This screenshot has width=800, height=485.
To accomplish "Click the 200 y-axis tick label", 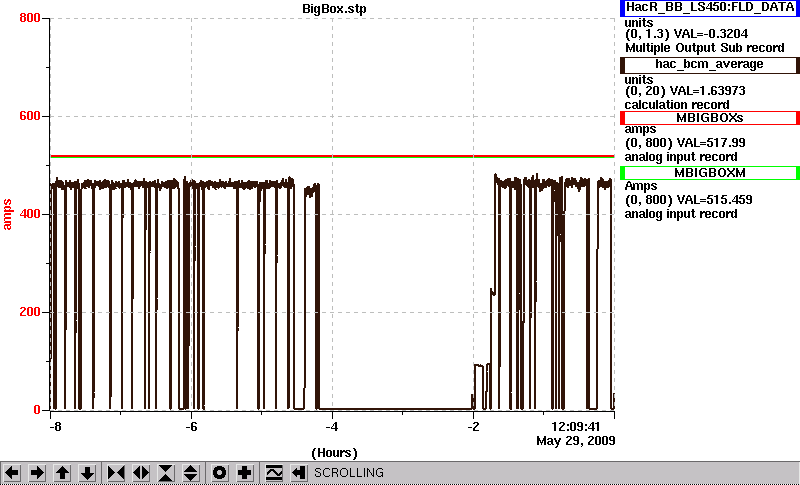I will 30,312.
